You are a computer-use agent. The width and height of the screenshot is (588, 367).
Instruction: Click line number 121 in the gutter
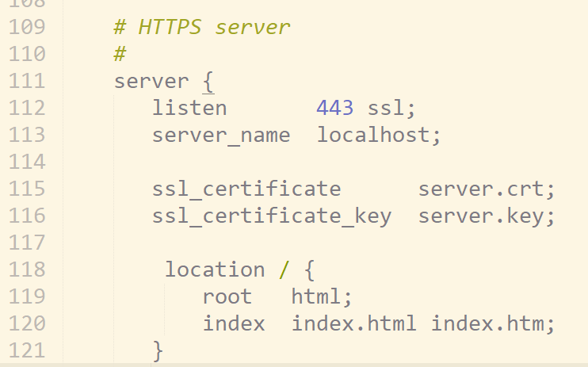(27, 351)
